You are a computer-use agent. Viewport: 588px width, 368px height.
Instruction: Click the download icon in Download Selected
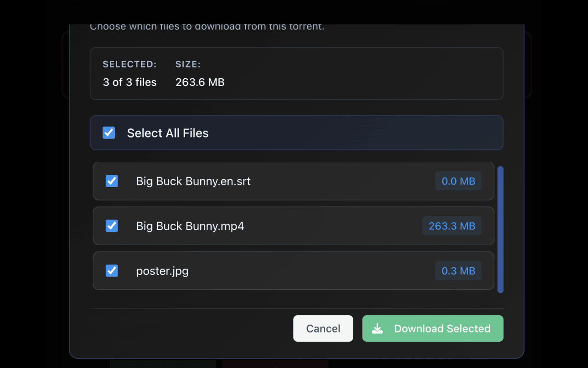coord(377,328)
